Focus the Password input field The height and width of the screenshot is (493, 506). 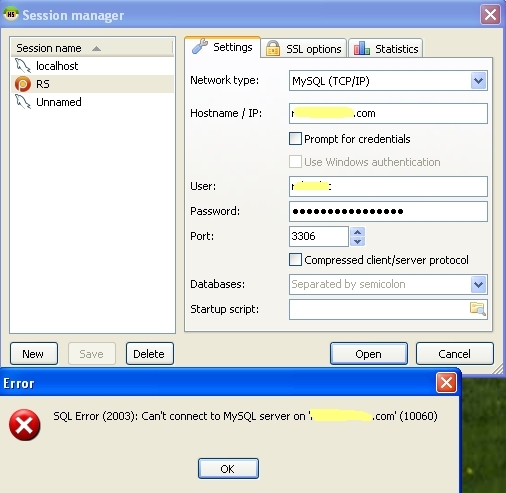pos(388,211)
